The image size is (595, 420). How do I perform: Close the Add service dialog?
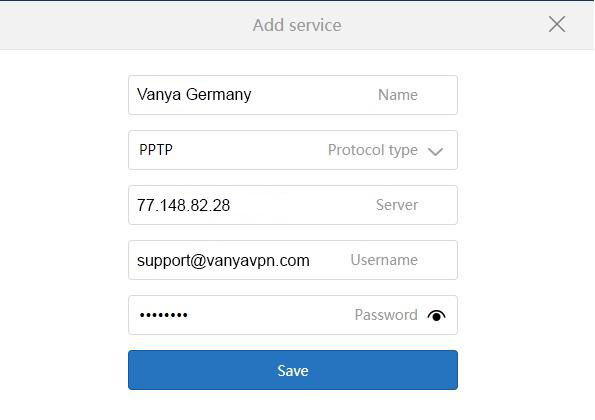(x=557, y=24)
